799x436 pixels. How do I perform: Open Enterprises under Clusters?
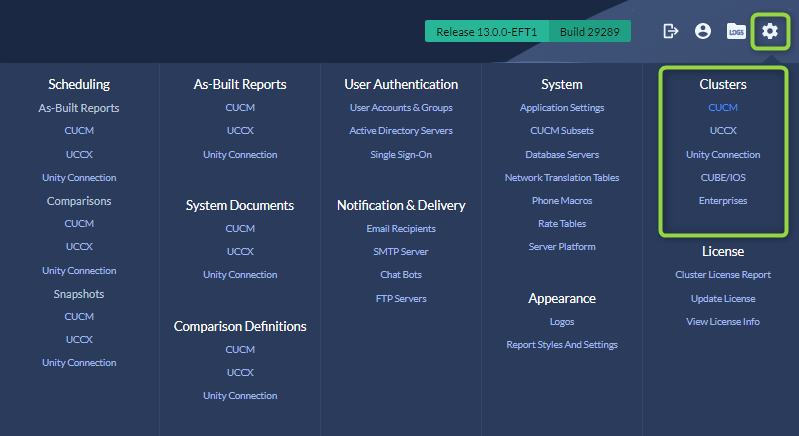click(723, 200)
